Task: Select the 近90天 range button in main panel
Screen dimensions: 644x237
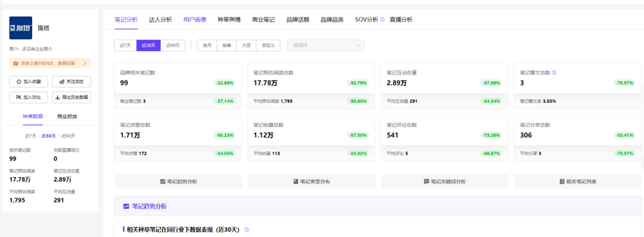Action: click(x=173, y=45)
